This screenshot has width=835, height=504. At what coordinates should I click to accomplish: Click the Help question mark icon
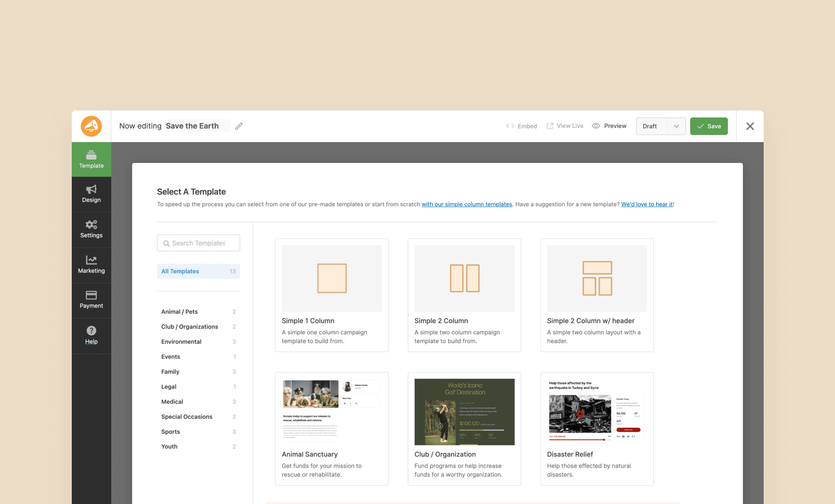pyautogui.click(x=91, y=330)
